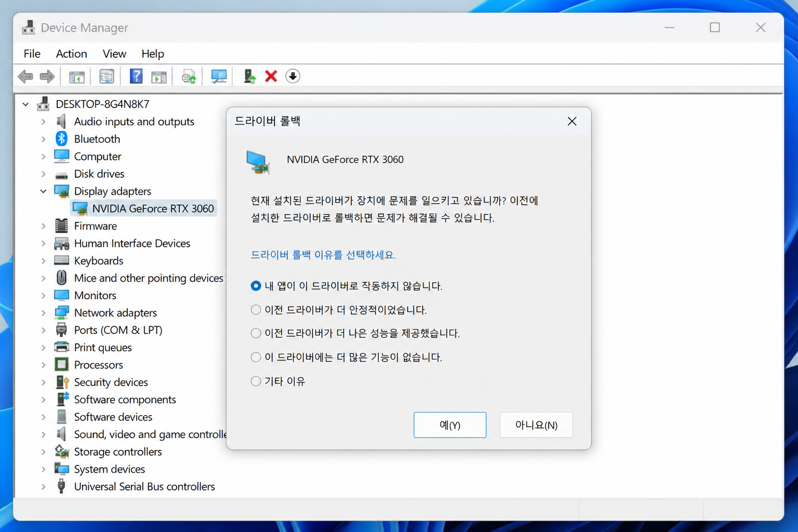Expand the System devices chevron

tap(44, 469)
